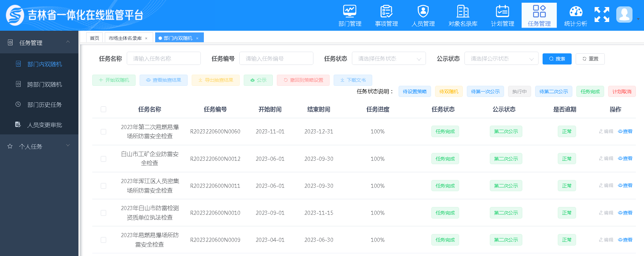This screenshot has height=256, width=644.
Task: Expand 个人任务 sidebar section
Action: (68, 146)
